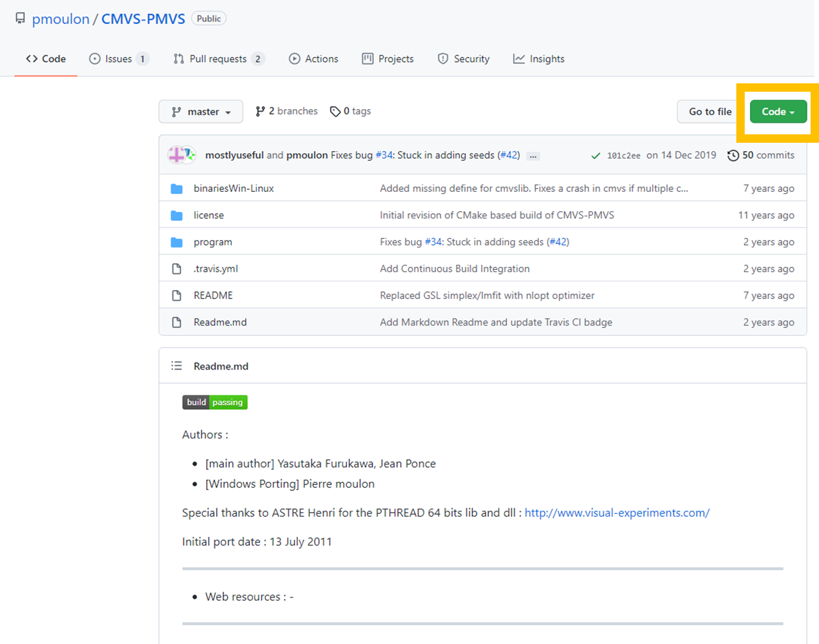View the 2 branches link
The height and width of the screenshot is (644, 819).
click(287, 111)
